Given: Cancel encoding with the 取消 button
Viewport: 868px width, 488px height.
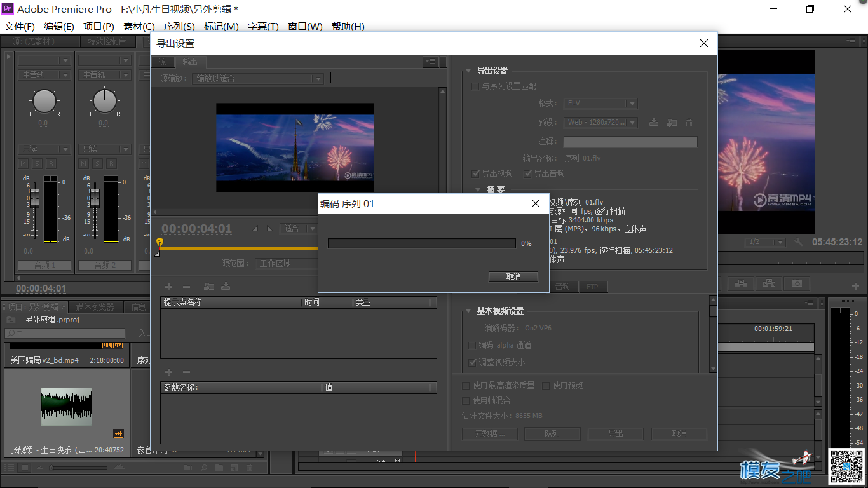Looking at the screenshot, I should tap(513, 277).
